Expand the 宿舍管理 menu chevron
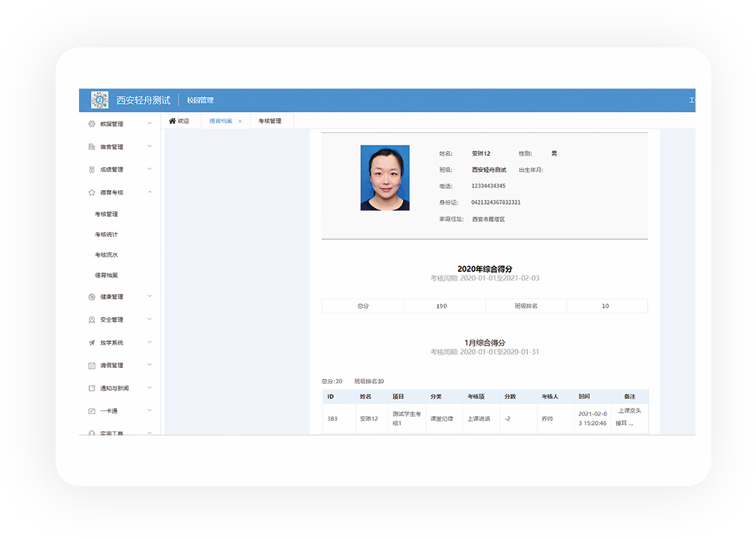This screenshot has height=539, width=756. click(x=150, y=146)
